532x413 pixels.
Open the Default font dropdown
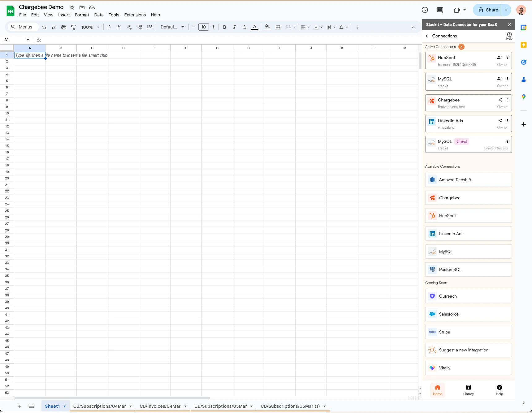point(172,27)
